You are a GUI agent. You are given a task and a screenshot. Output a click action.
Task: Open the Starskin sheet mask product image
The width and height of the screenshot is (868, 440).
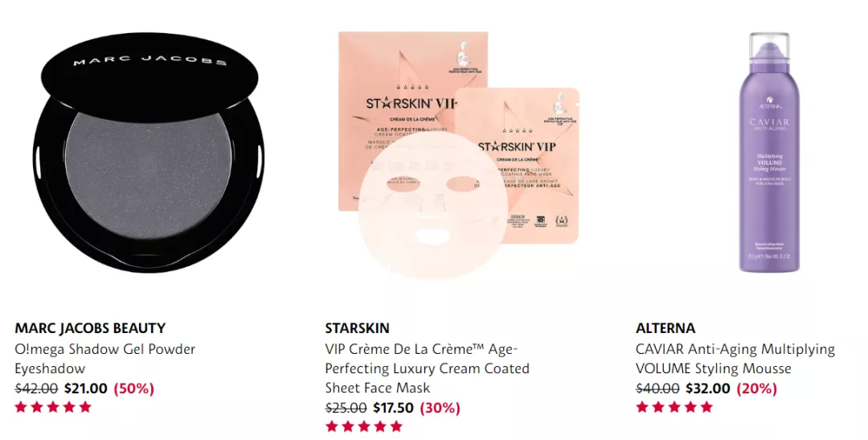click(x=459, y=154)
